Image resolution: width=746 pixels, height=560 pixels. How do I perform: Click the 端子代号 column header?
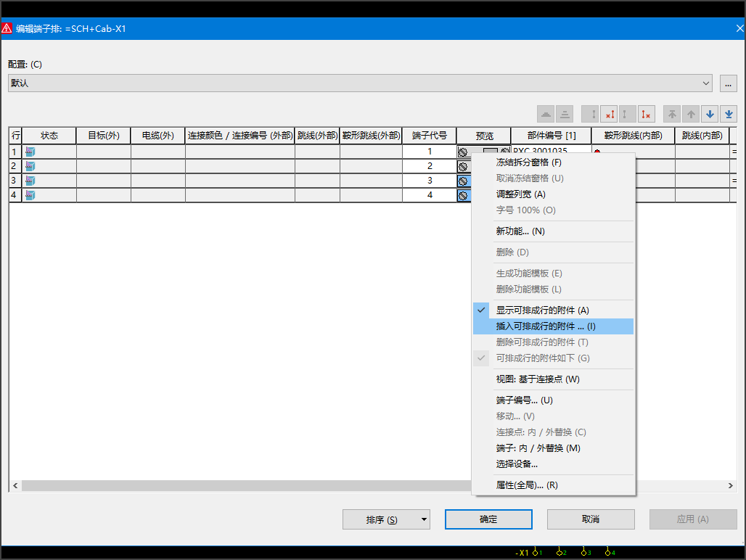pos(429,136)
